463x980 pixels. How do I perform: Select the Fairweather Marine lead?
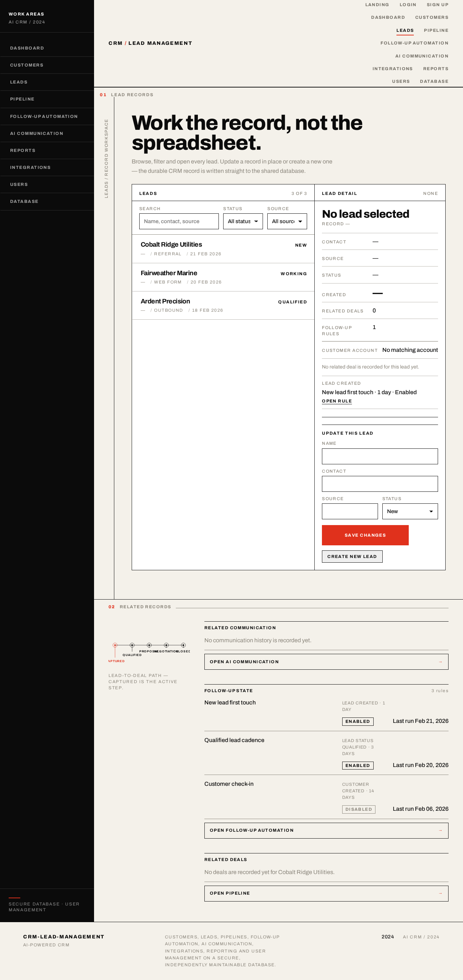tap(223, 277)
